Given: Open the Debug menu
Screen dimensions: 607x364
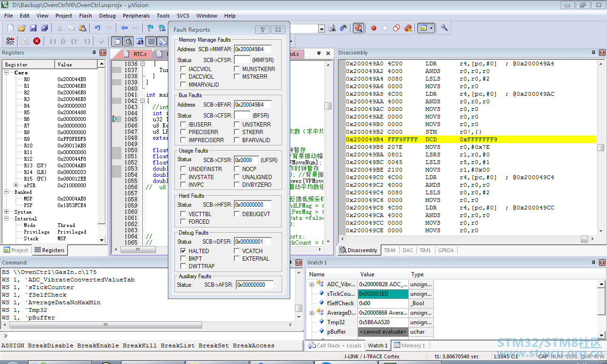Looking at the screenshot, I should coord(107,16).
